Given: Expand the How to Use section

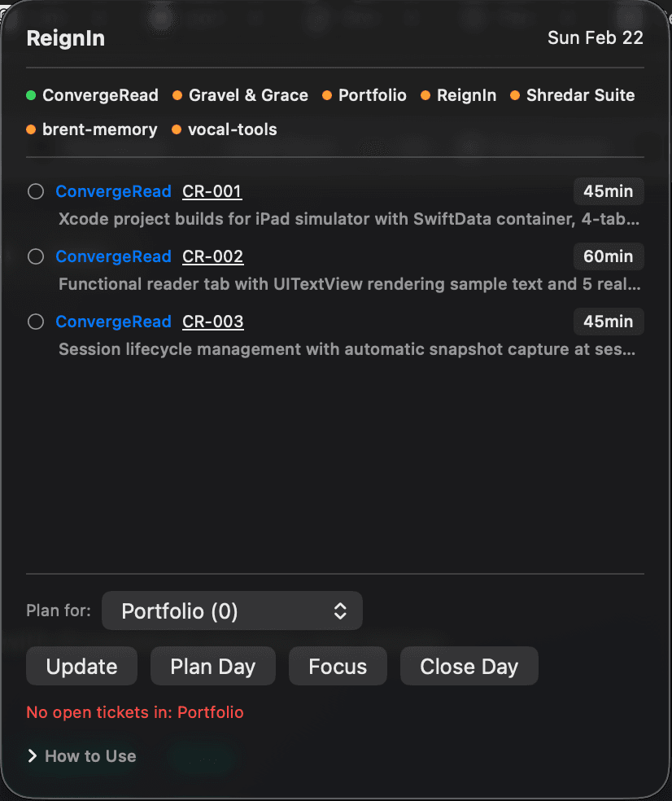Looking at the screenshot, I should pyautogui.click(x=81, y=755).
